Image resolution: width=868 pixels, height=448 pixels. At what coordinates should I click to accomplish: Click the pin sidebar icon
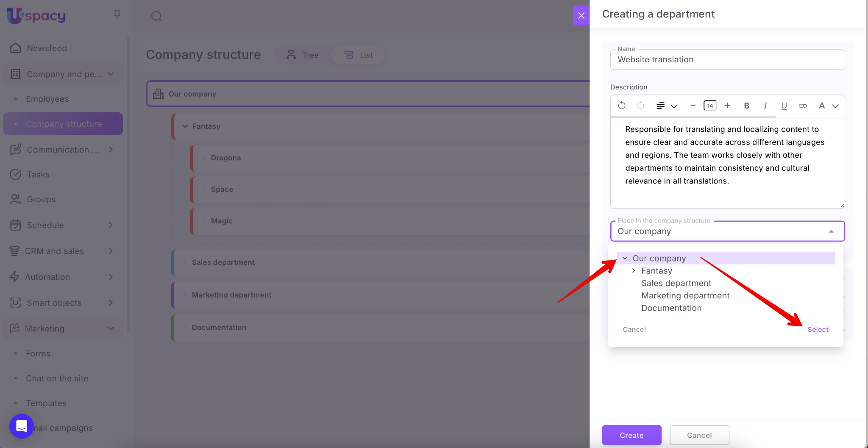coord(117,14)
